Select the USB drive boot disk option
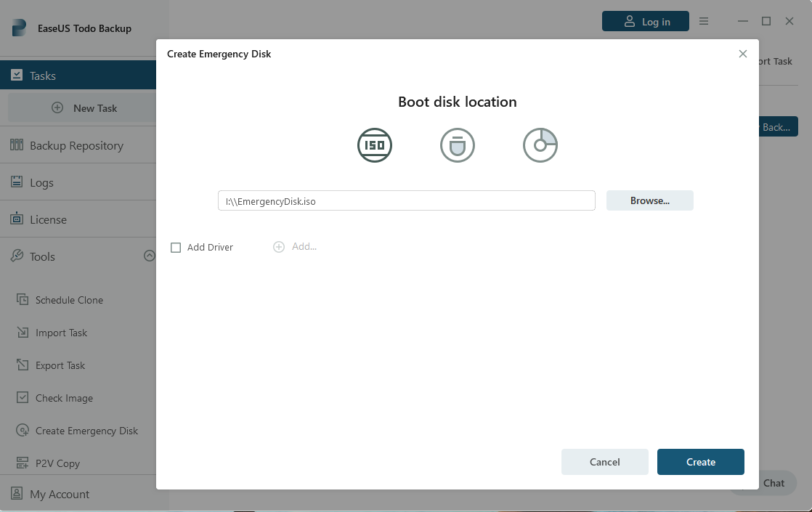 [458, 145]
